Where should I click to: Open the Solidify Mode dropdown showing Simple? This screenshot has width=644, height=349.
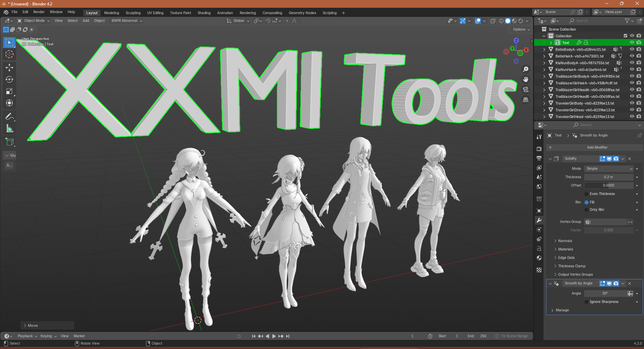[x=608, y=168]
